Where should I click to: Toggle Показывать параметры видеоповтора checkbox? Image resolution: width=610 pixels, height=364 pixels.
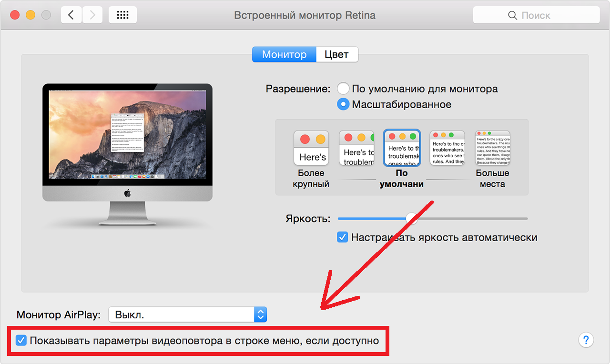pyautogui.click(x=21, y=341)
